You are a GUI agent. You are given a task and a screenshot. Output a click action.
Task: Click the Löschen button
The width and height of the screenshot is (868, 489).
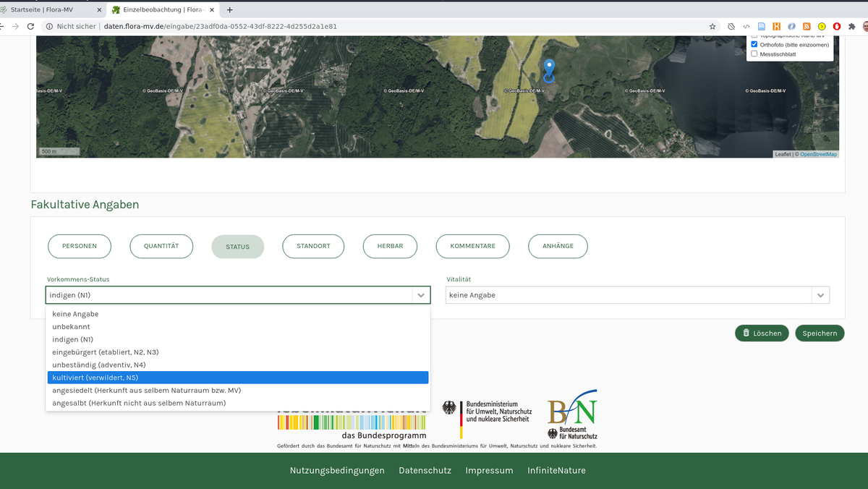762,333
